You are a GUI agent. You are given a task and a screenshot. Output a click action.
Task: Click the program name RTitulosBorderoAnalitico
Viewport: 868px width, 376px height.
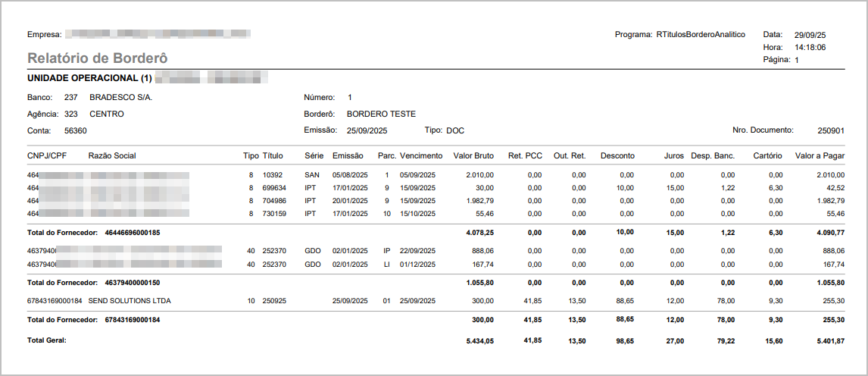[701, 35]
